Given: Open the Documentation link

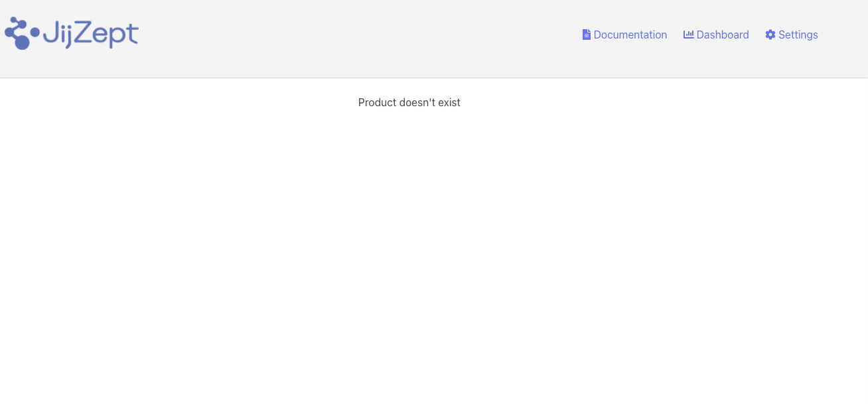Looking at the screenshot, I should pyautogui.click(x=624, y=35).
